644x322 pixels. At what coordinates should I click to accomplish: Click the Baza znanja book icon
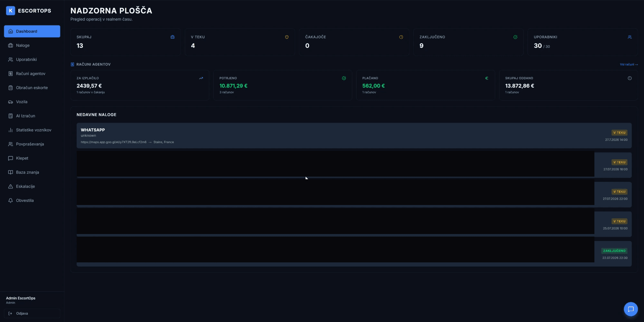(x=11, y=172)
